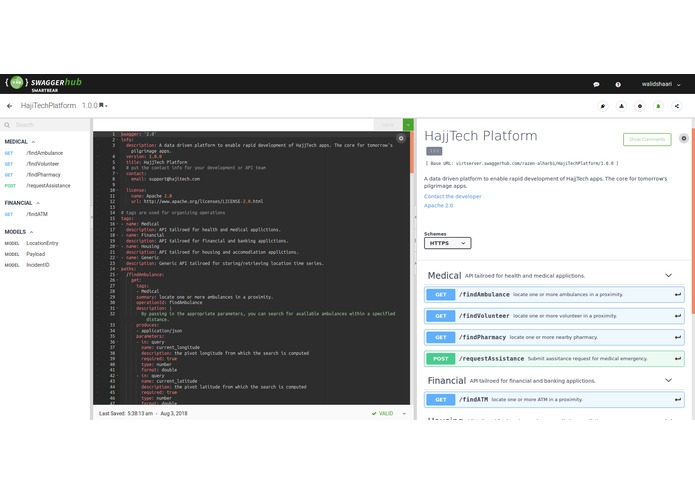Click the Last Saved timestamp text
695x494 pixels.
(x=143, y=413)
